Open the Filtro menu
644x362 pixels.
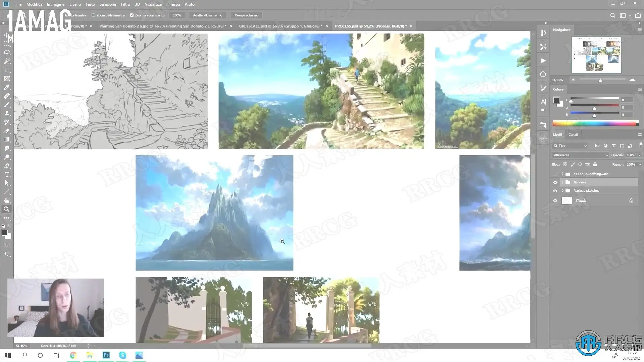point(125,4)
